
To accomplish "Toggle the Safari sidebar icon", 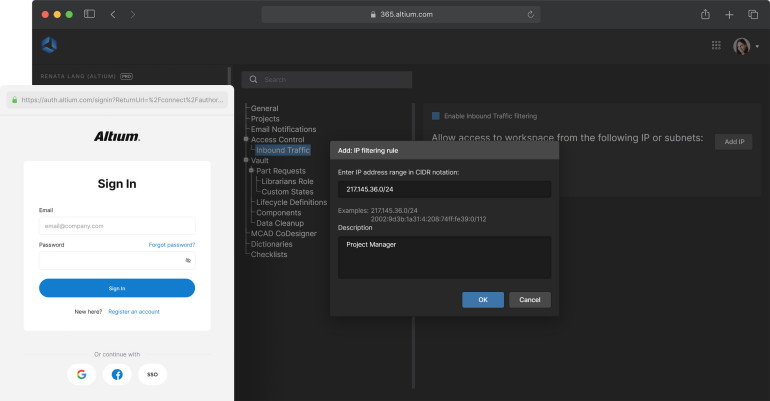I will coord(89,14).
